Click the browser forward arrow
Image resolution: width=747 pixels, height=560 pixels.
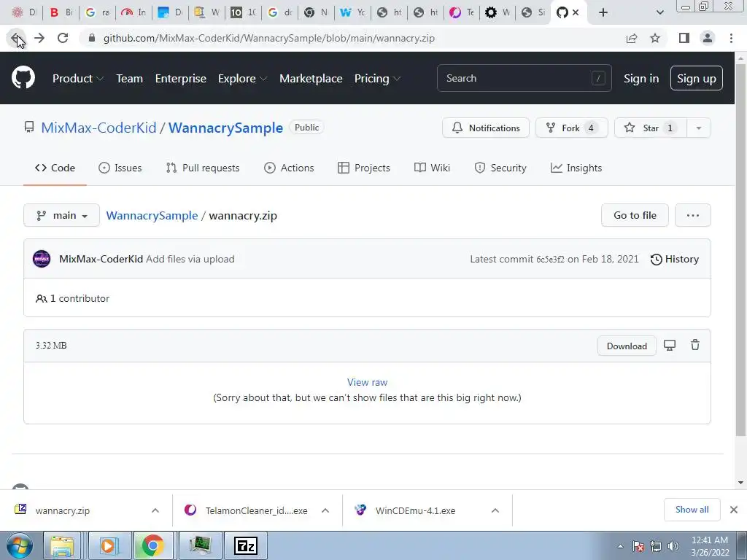coord(39,38)
